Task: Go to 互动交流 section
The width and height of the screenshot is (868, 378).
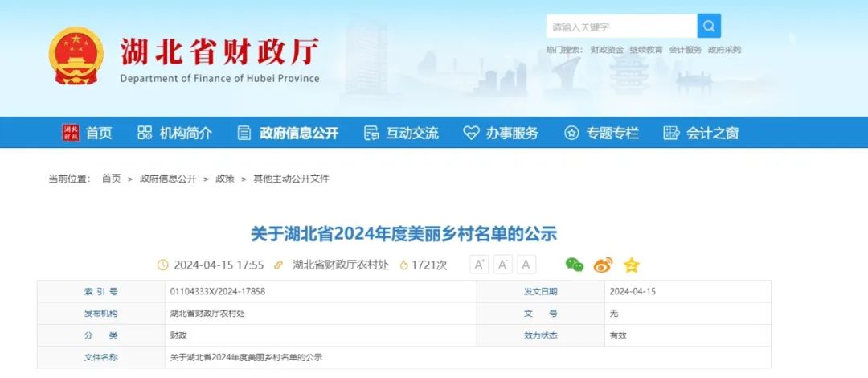Action: 401,133
